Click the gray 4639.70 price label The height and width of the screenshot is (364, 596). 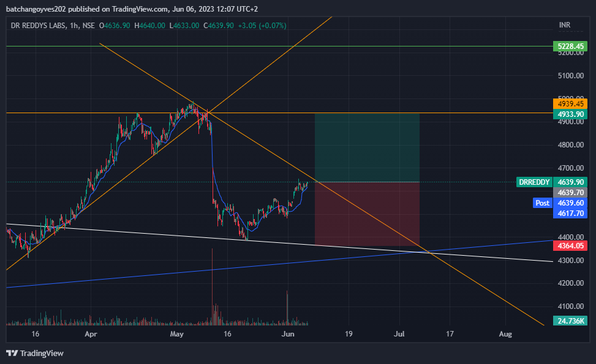pyautogui.click(x=570, y=193)
